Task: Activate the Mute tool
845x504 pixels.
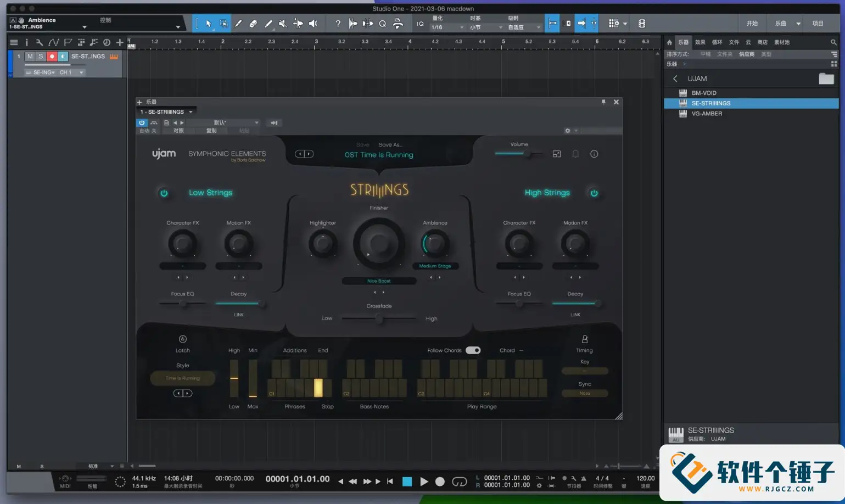Action: (283, 24)
